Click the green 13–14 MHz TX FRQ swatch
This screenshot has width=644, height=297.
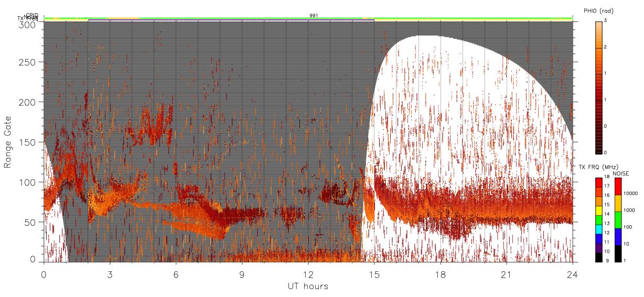[x=598, y=220]
